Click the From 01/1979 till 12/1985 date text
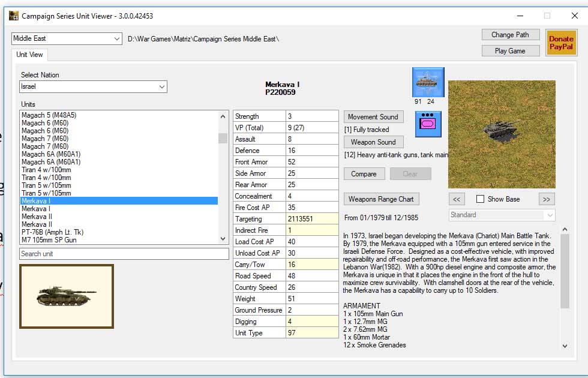Image resolution: width=588 pixels, height=378 pixels. click(382, 218)
